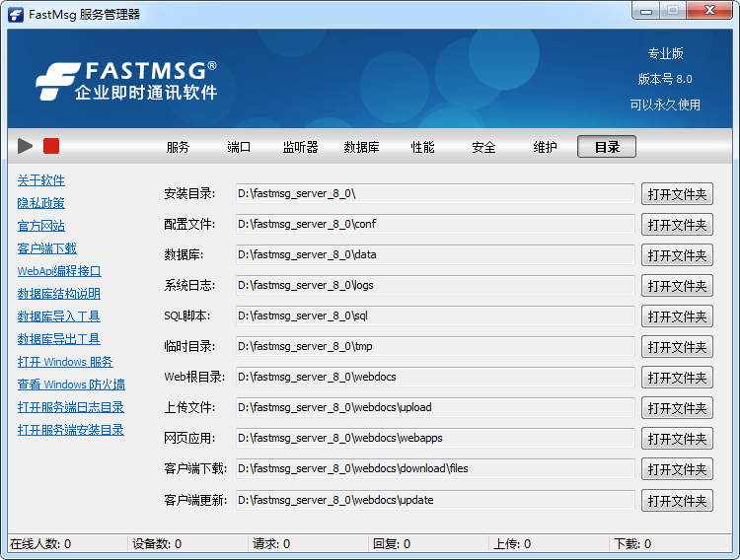740x560 pixels.
Task: Open folder for 客户端更新 row
Action: coord(677,501)
